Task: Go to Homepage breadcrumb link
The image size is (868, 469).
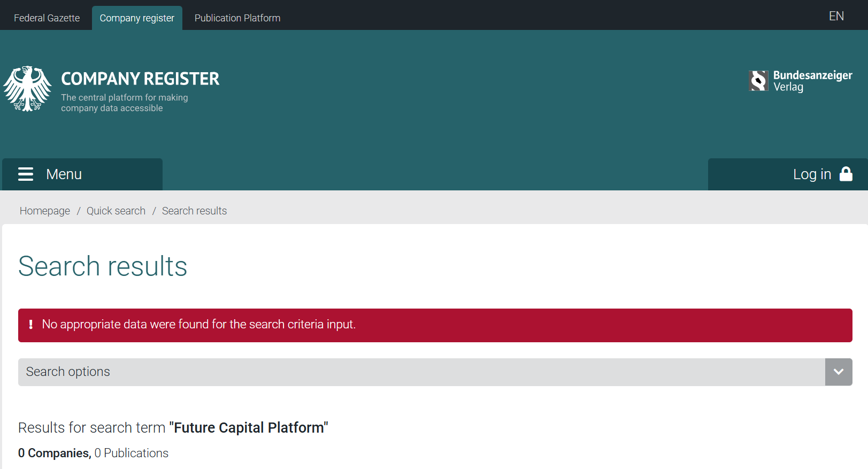Action: [x=45, y=211]
